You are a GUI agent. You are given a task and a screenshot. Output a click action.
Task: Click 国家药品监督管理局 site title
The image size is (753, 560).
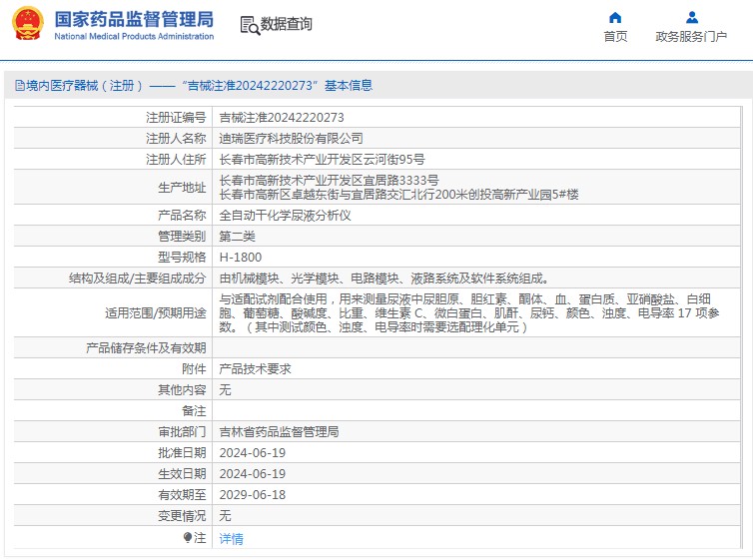pyautogui.click(x=134, y=20)
